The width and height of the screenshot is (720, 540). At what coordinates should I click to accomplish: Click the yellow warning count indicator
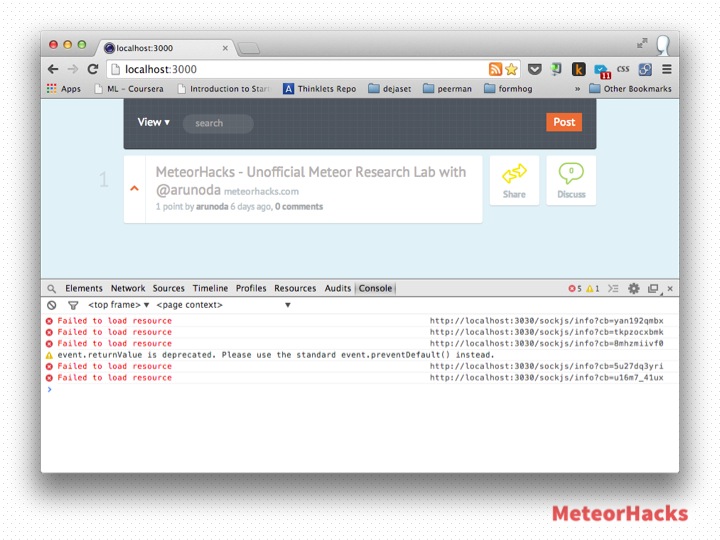coord(592,289)
